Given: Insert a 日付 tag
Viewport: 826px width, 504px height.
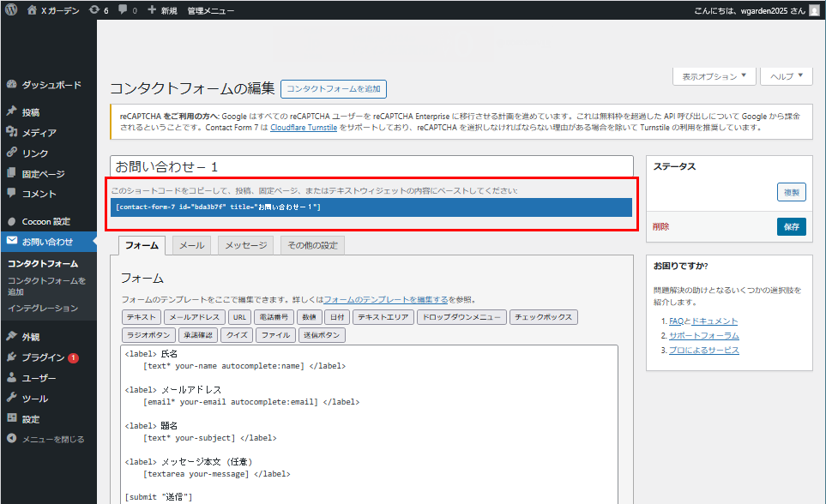Looking at the screenshot, I should [337, 317].
